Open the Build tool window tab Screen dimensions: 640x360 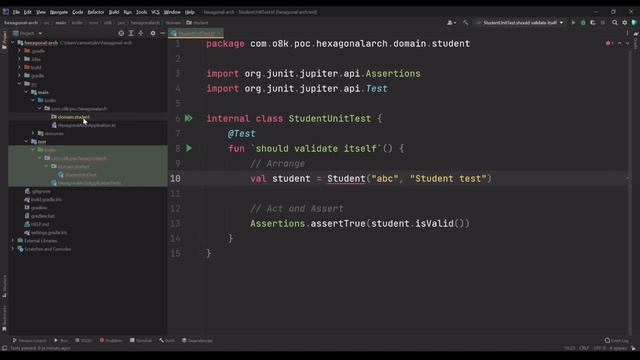coord(167,340)
